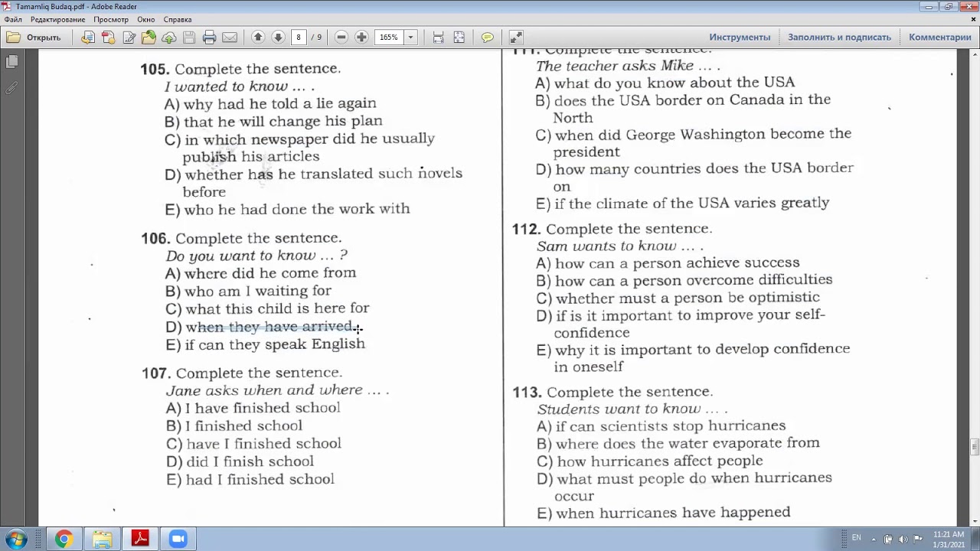Click the sign document pen icon

click(129, 37)
